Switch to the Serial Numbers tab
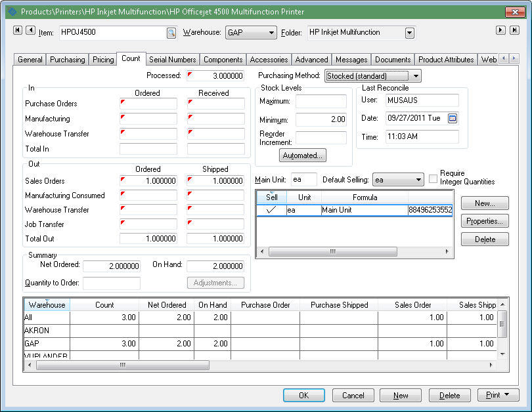The image size is (532, 412). pos(172,60)
